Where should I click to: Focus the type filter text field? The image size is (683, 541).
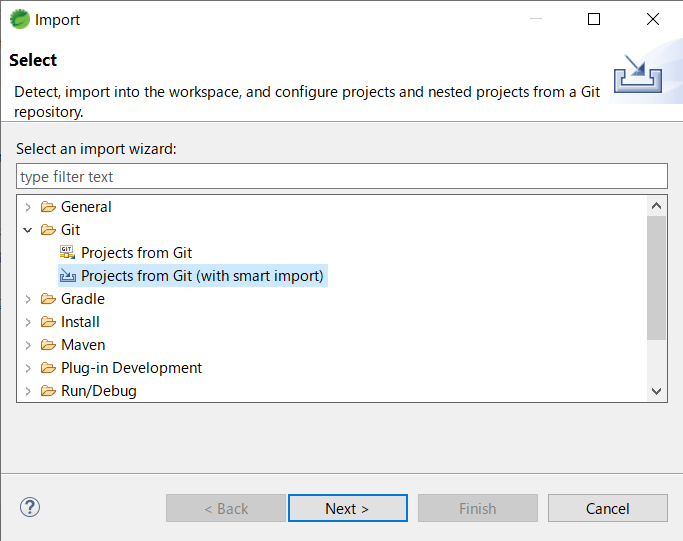click(x=341, y=177)
